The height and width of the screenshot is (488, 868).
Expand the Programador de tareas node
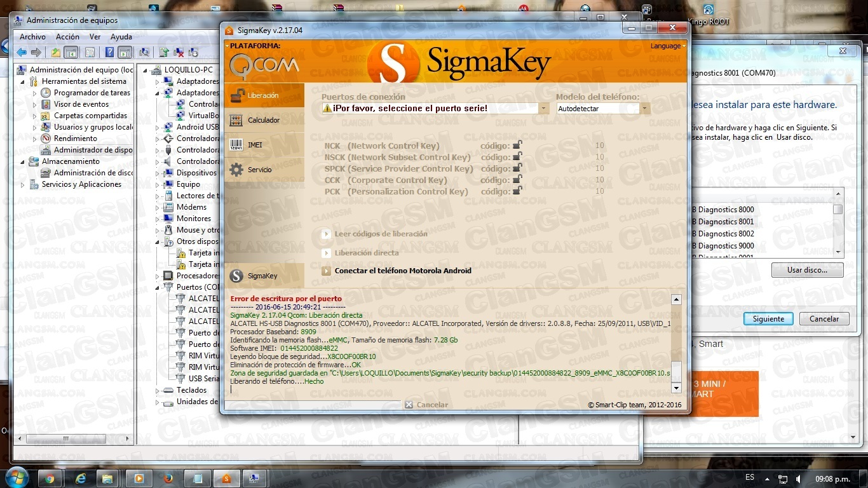[x=35, y=93]
